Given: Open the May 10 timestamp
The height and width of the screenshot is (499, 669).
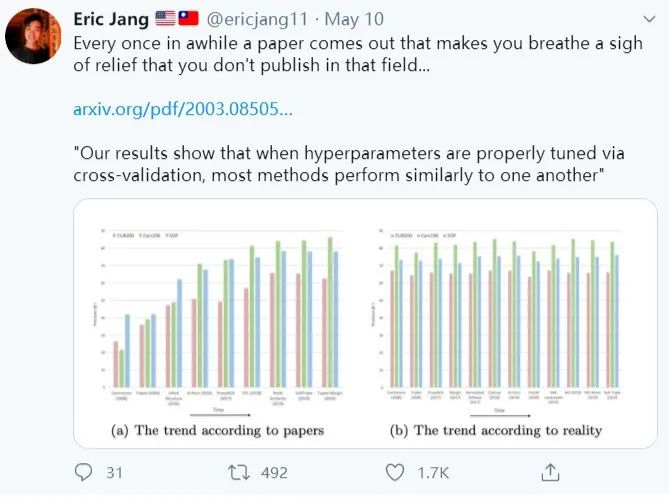Looking at the screenshot, I should click(354, 19).
